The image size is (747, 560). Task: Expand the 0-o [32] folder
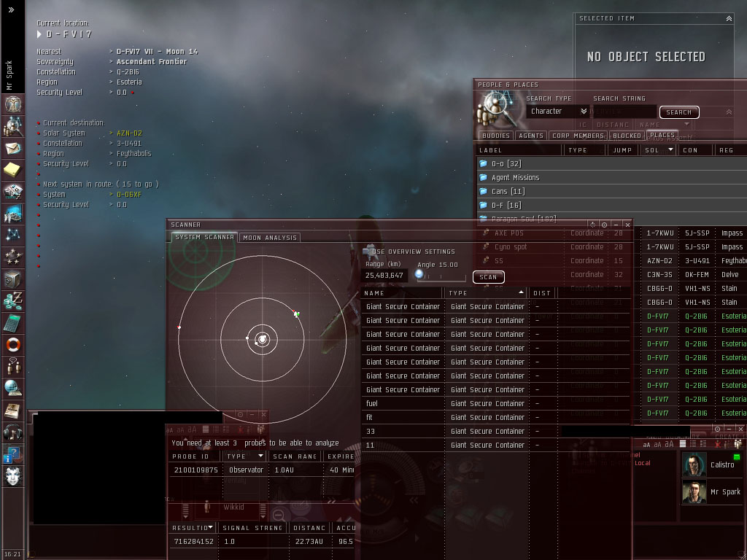(612, 164)
